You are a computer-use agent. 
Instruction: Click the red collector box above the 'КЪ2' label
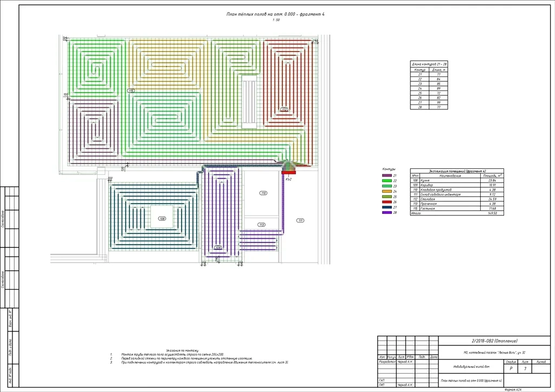pyautogui.click(x=288, y=173)
